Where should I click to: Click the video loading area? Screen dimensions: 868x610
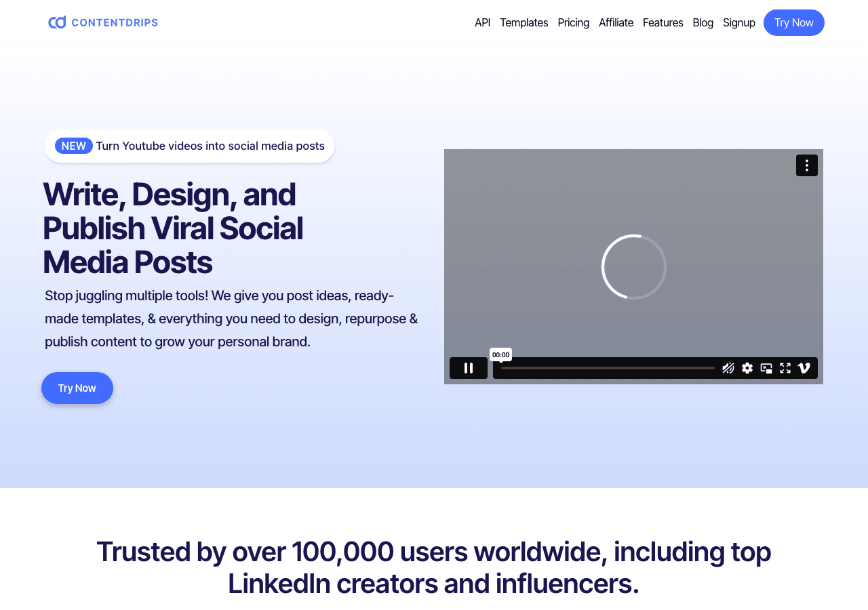click(x=633, y=266)
